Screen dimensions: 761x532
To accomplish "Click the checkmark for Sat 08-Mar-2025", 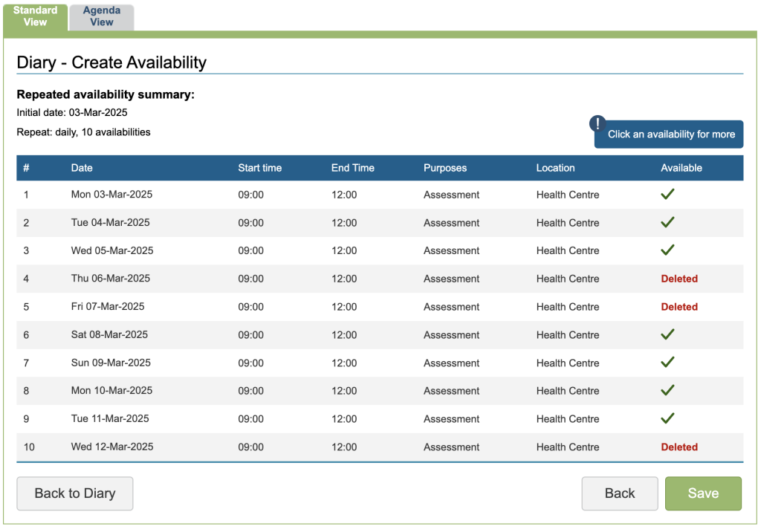I will coord(667,334).
